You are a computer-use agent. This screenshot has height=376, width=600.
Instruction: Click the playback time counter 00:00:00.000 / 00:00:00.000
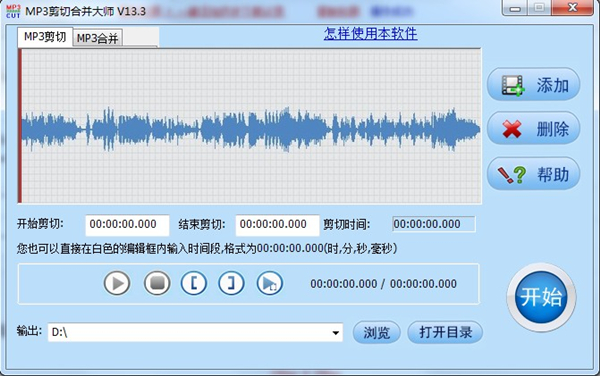[383, 284]
